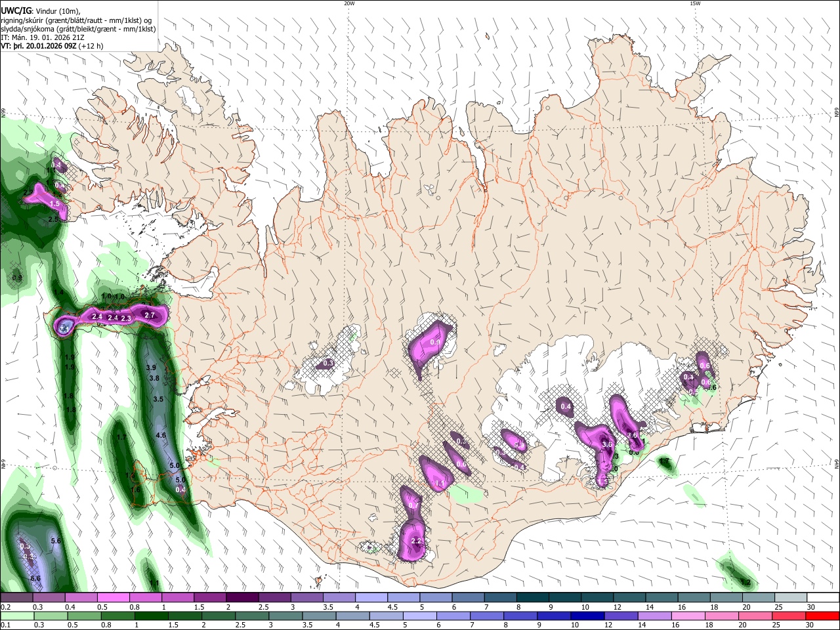Click the '0.1' label on the green rain scale
The image size is (840, 630).
[5, 625]
